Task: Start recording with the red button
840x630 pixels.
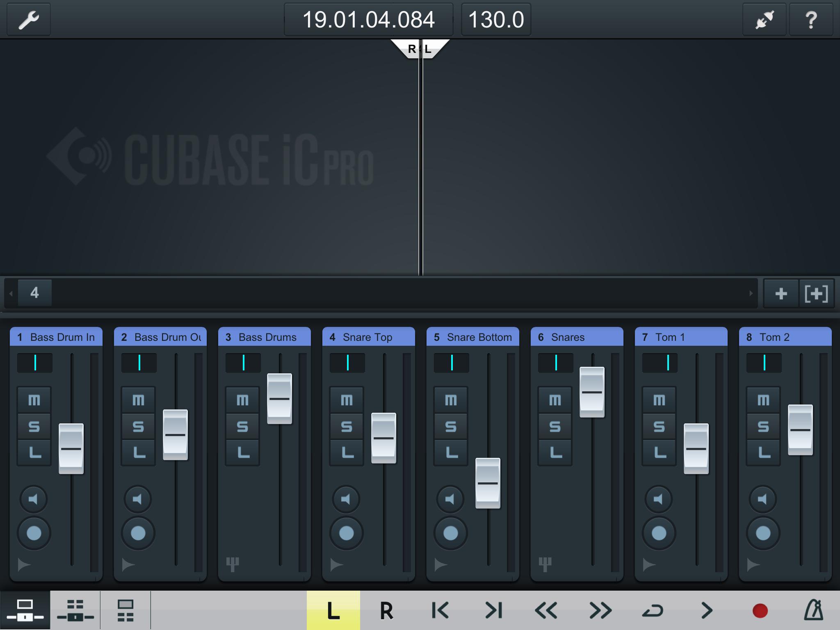Action: (x=760, y=610)
